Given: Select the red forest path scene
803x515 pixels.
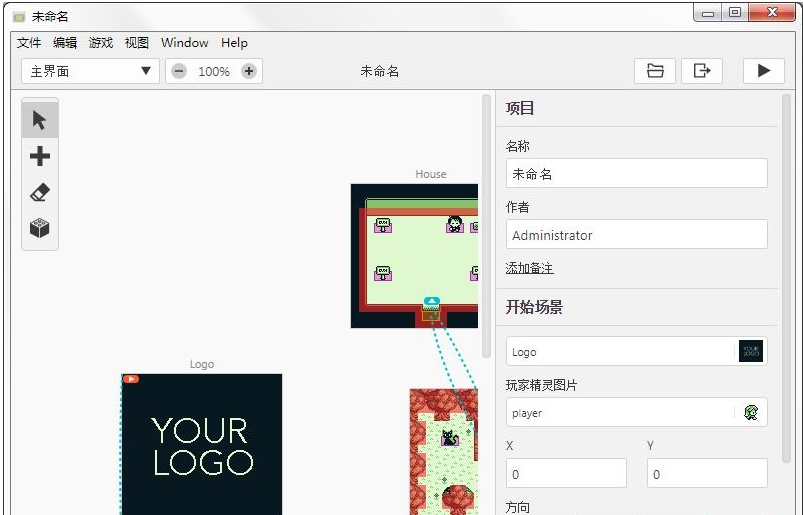Looking at the screenshot, I should point(443,452).
